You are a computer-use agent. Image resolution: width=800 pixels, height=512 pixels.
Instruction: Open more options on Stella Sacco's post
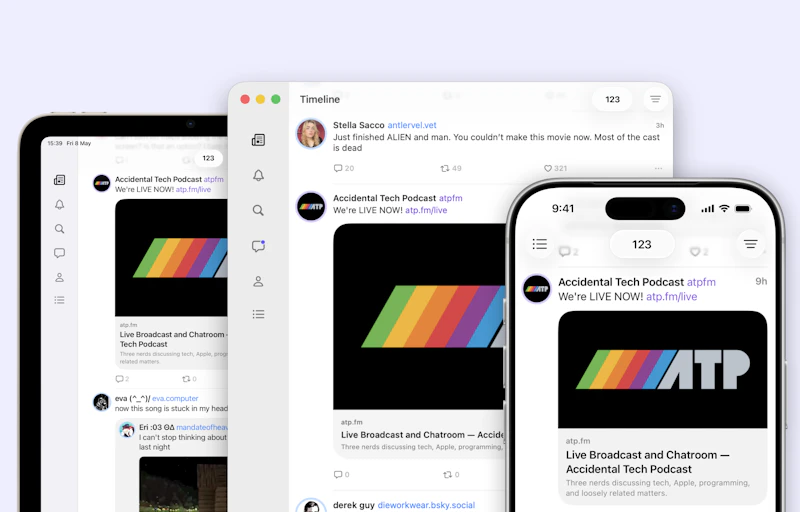point(658,168)
